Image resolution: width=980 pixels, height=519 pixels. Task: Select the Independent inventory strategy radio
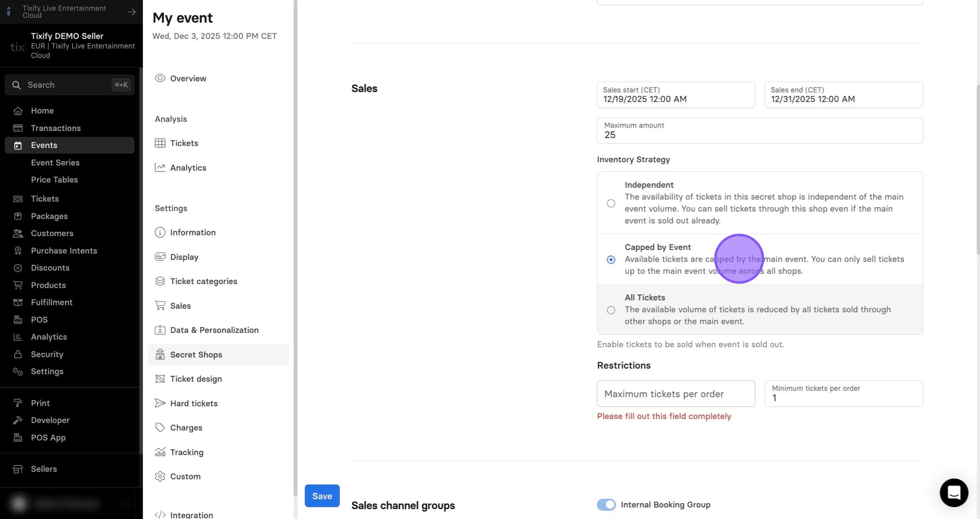611,203
